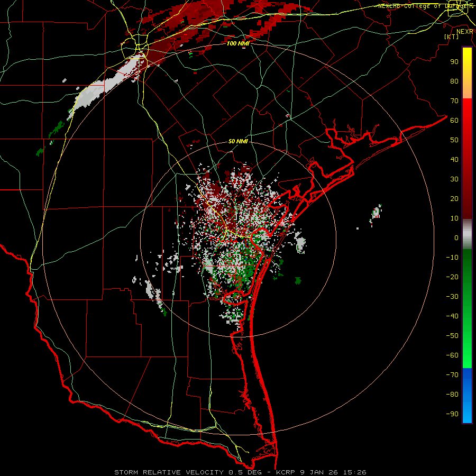Click the STORM RELATIVE VELOCITY caption text
The width and height of the screenshot is (476, 476).
(169, 472)
